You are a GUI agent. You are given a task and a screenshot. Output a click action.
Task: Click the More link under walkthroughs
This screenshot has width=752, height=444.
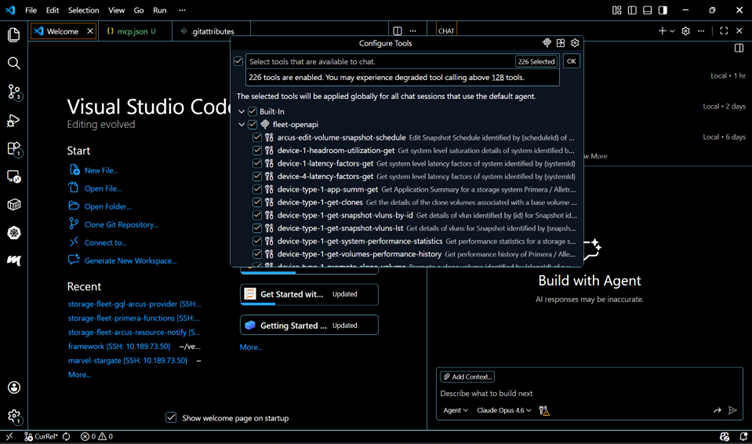pos(251,347)
